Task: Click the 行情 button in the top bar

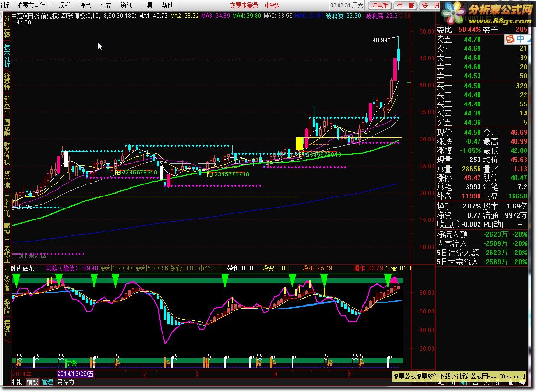Action: tap(405, 5)
